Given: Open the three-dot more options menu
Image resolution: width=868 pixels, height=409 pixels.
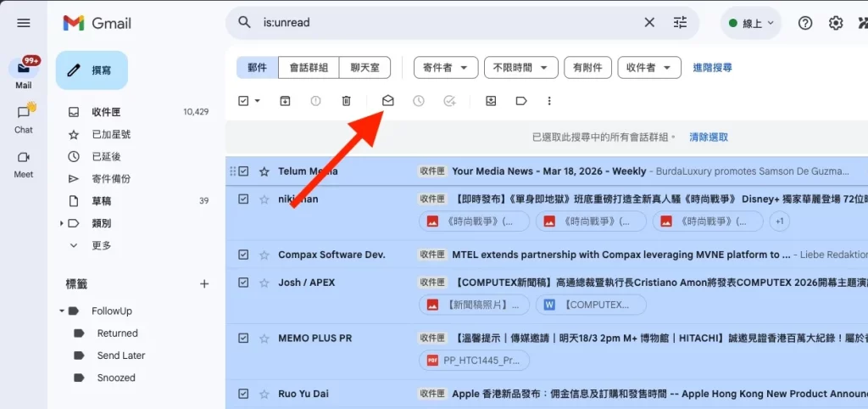Looking at the screenshot, I should pos(549,101).
